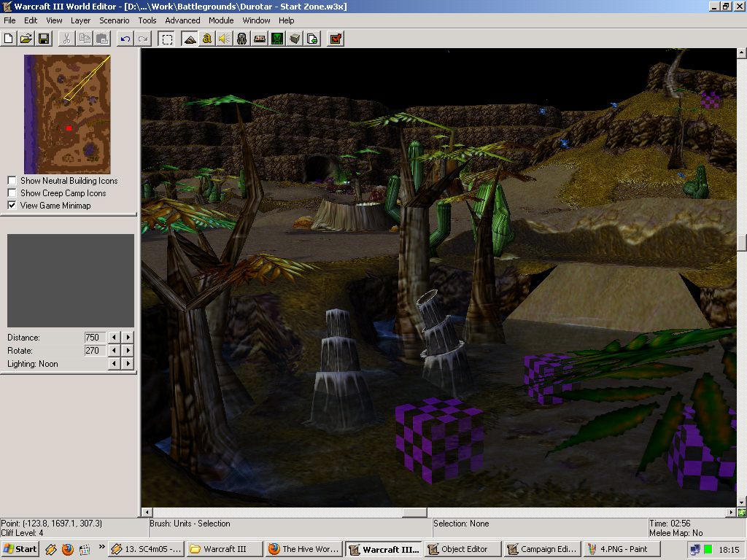Open the Windows Start menu
This screenshot has width=747, height=560.
(x=20, y=549)
